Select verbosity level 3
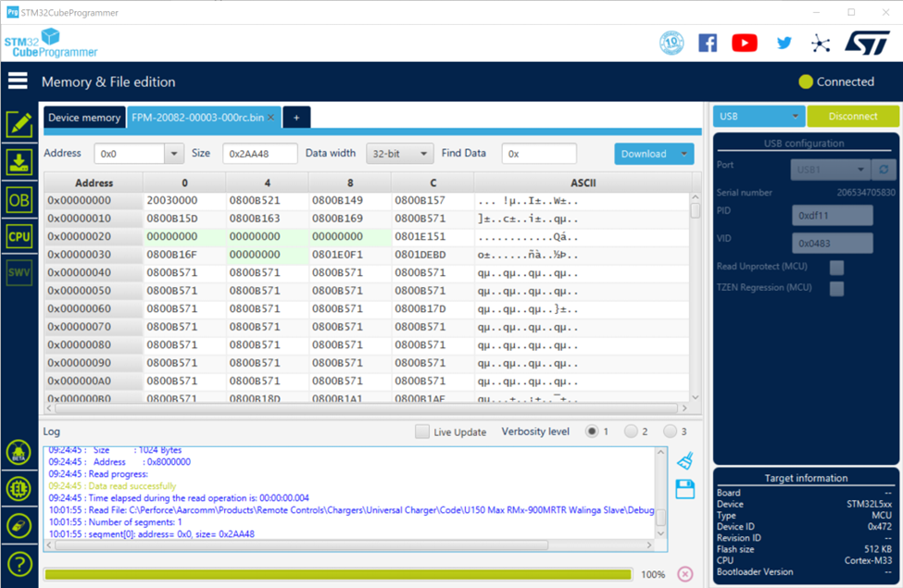This screenshot has width=903, height=588. [x=670, y=432]
